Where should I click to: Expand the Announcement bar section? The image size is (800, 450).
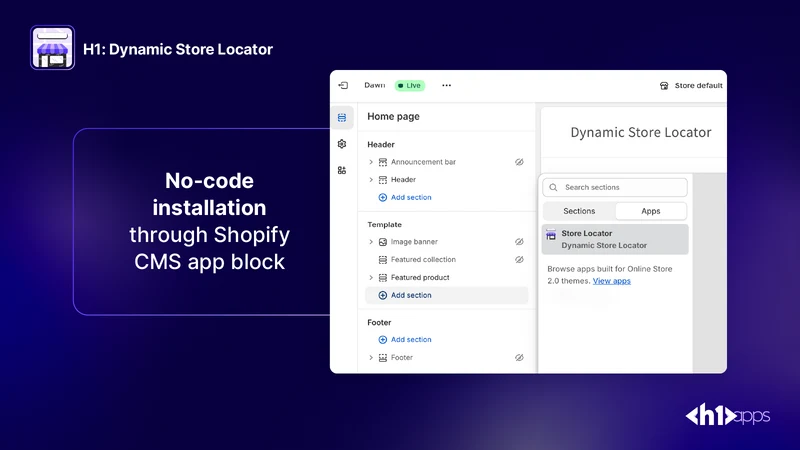coord(371,162)
